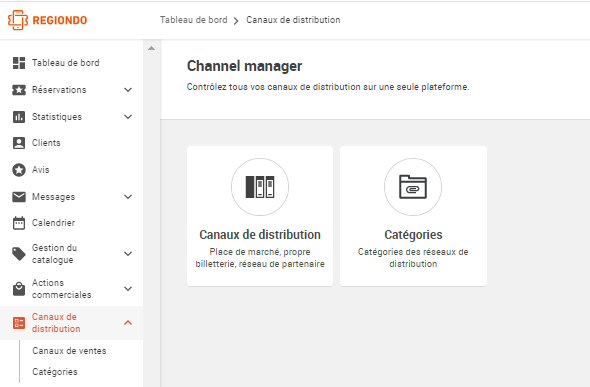Click the Messages envelope icon

coord(19,197)
